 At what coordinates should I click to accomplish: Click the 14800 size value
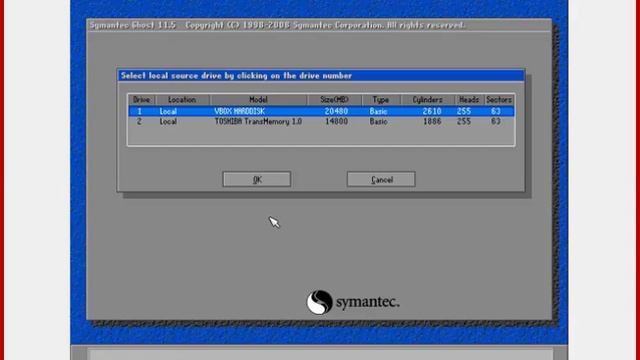(336, 122)
